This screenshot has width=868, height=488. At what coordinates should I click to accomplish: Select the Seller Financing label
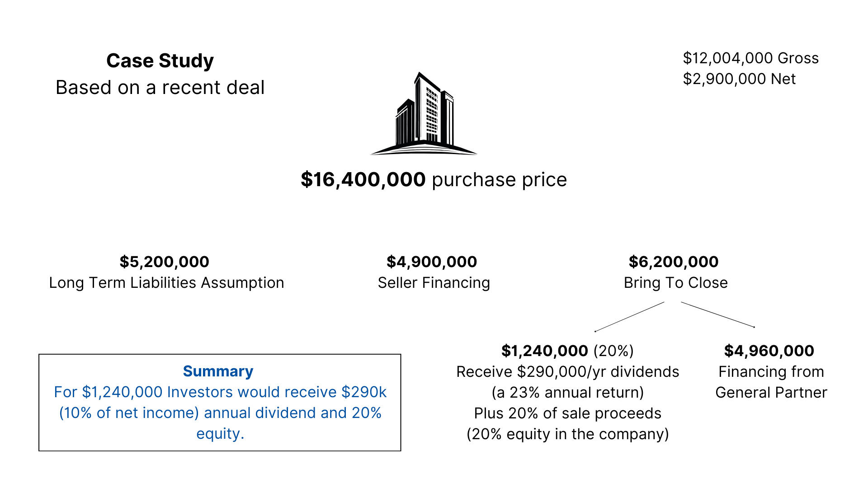[x=434, y=282]
